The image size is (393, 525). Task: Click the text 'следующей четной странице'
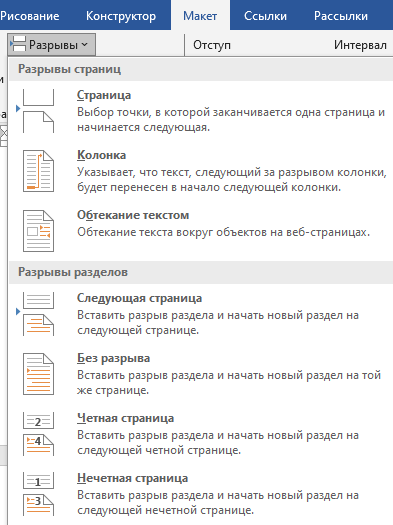158,450
